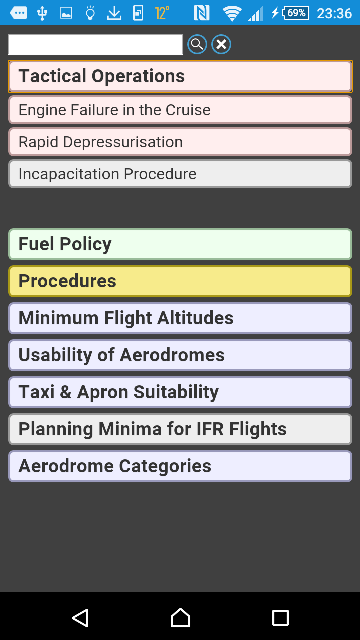Expand the Procedures section

tap(180, 281)
